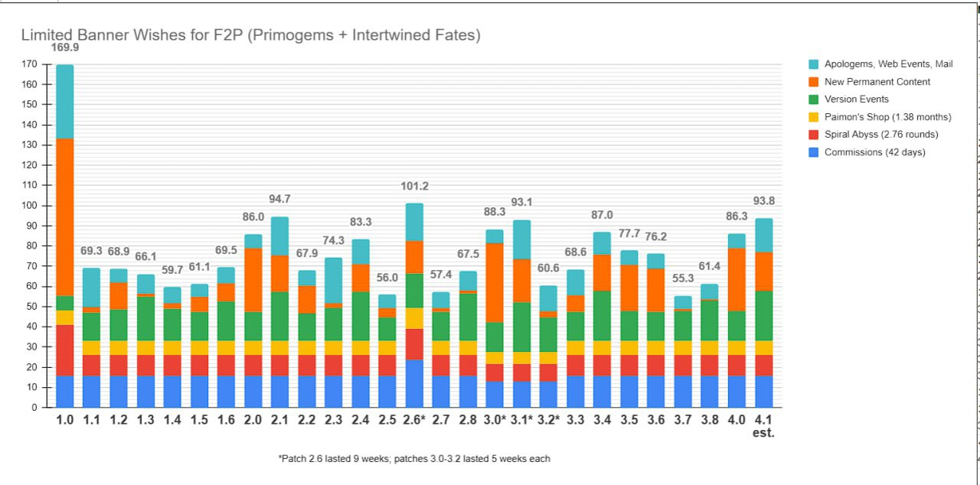Click the 59.7 total above bar 1.4
This screenshot has height=485, width=980.
tap(173, 270)
